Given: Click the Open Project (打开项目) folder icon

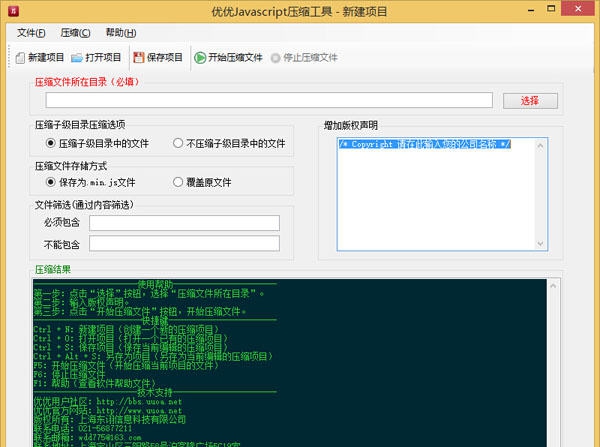Looking at the screenshot, I should 77,58.
